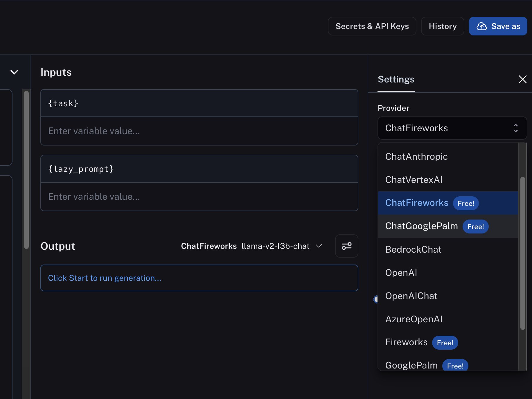Click the Output heading
532x399 pixels.
pos(58,246)
